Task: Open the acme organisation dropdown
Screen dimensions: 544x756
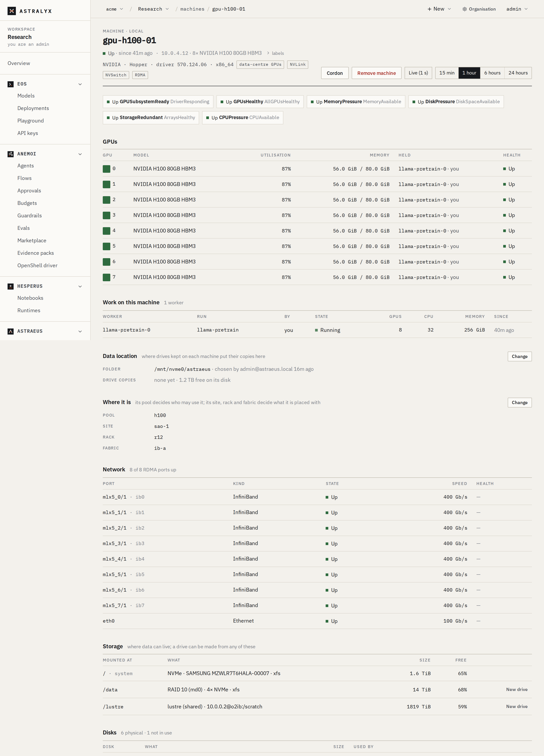Action: click(115, 9)
